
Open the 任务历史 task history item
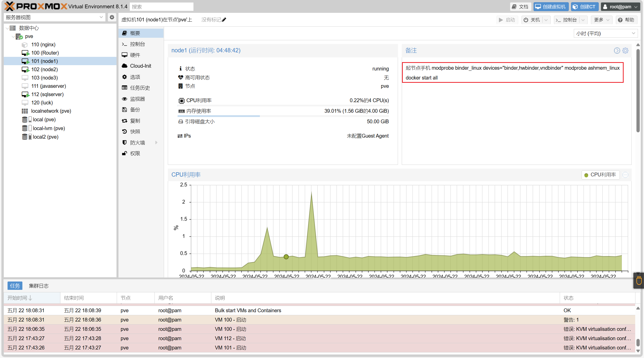(141, 88)
